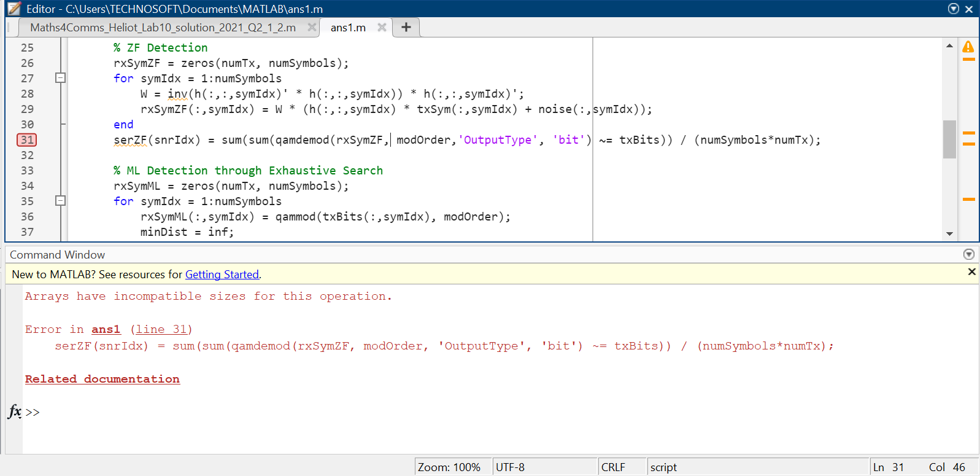Click Zoom: 100% in status bar

coord(449,467)
